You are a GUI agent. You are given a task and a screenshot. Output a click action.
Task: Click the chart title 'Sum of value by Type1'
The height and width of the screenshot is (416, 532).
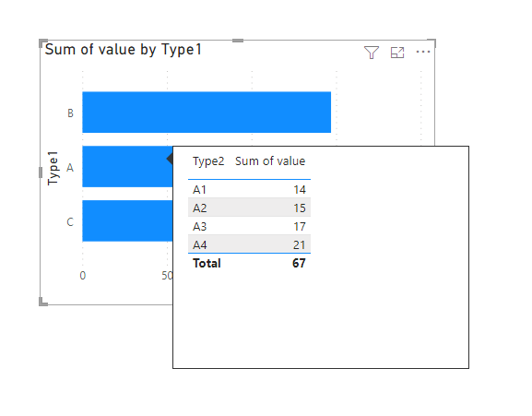click(124, 50)
